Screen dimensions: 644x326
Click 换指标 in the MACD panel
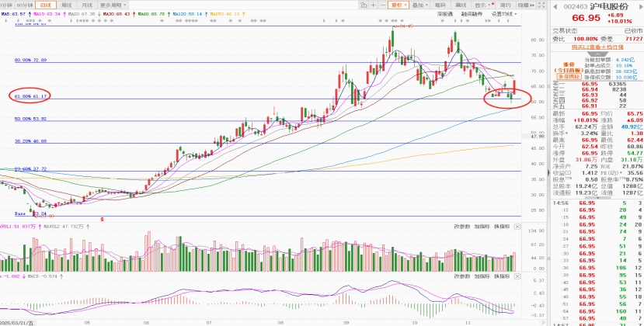[502, 277]
